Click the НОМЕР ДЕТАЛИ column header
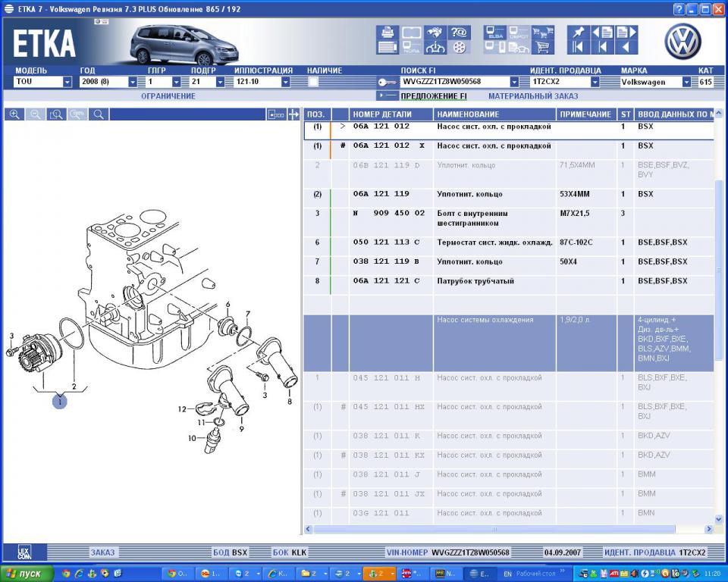This screenshot has height=582, width=728. tap(391, 114)
